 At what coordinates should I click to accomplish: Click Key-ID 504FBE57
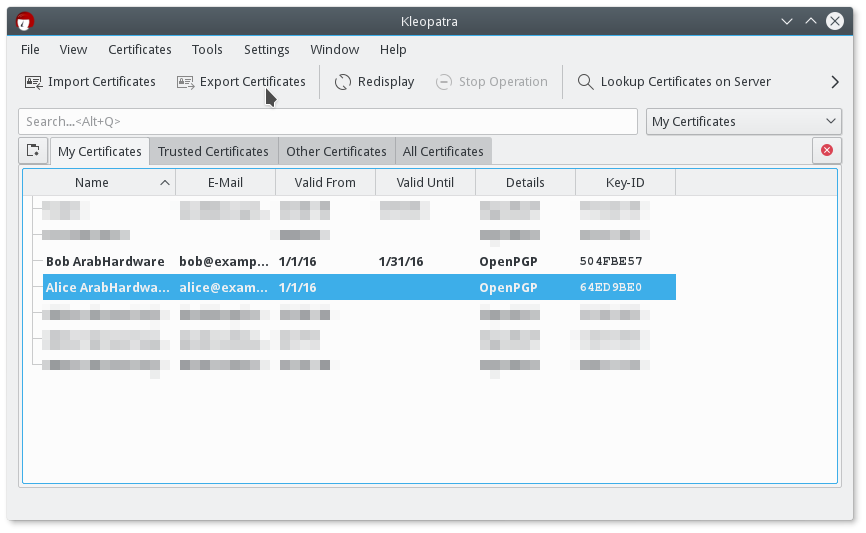point(611,261)
